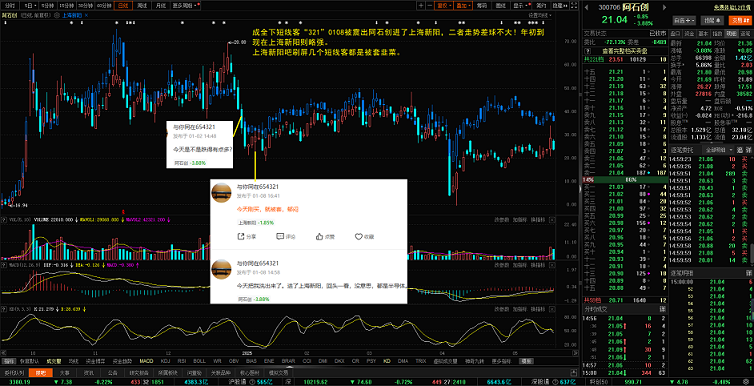Open the 复权 dropdown

[x=444, y=5]
